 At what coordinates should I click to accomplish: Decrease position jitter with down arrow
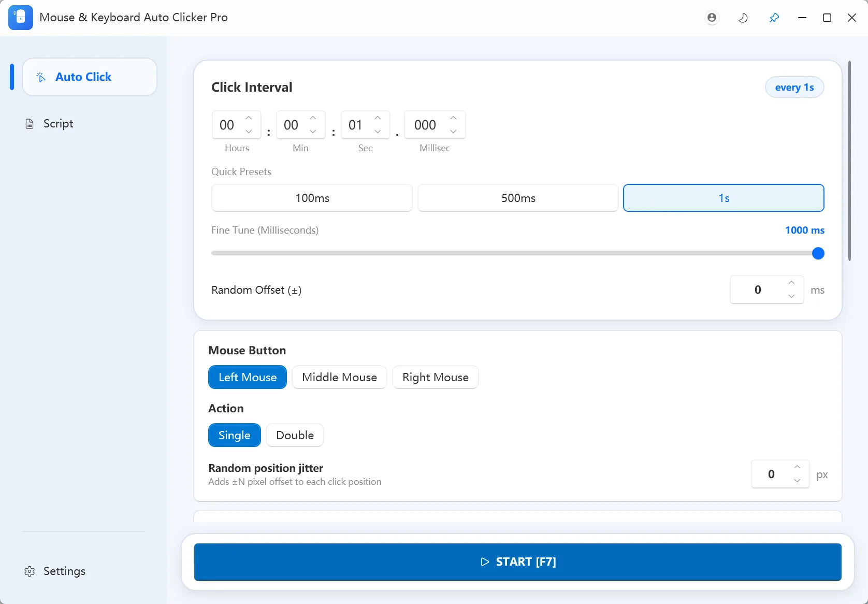(797, 481)
